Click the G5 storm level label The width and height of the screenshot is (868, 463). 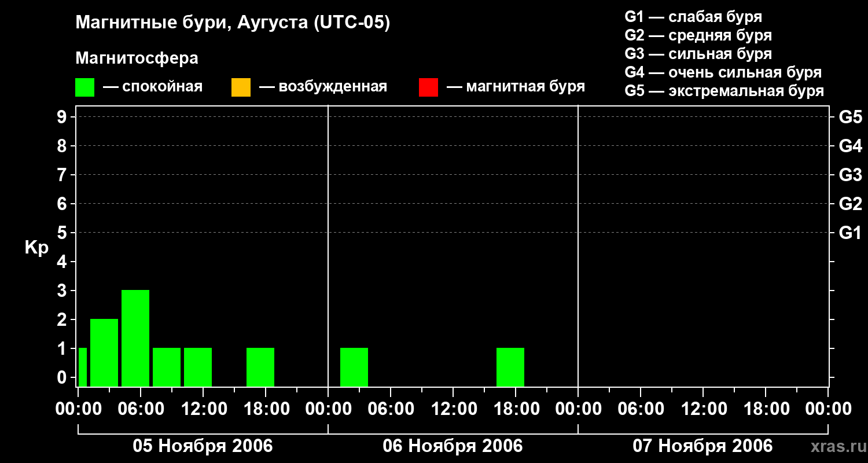pos(850,117)
